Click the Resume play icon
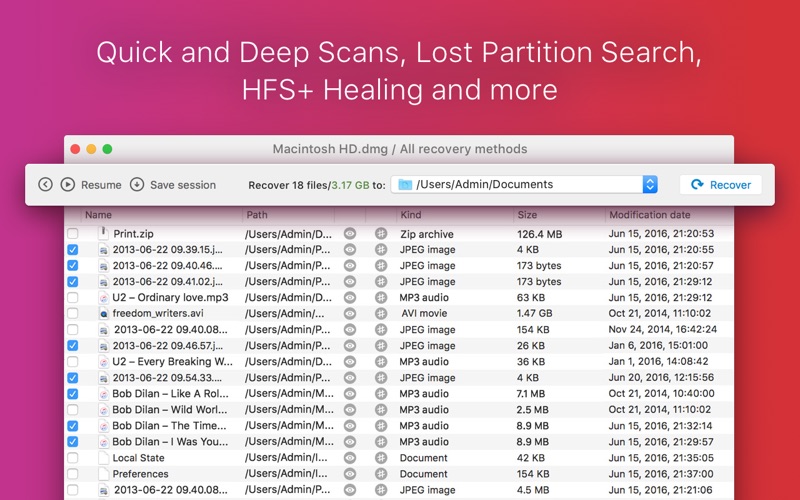Image resolution: width=800 pixels, height=500 pixels. pyautogui.click(x=67, y=184)
